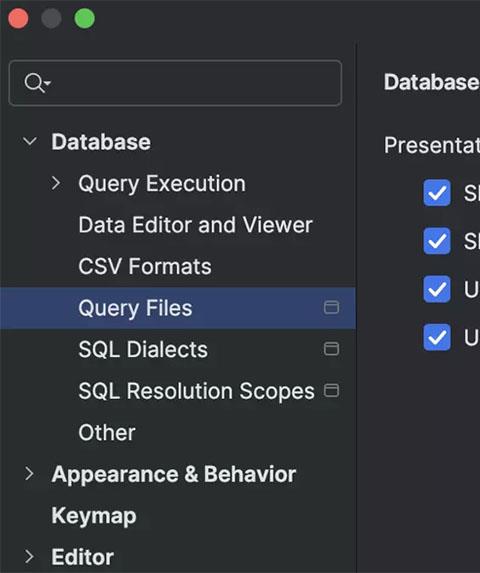This screenshot has height=573, width=480.
Task: Collapse the Database settings group
Action: coord(30,141)
